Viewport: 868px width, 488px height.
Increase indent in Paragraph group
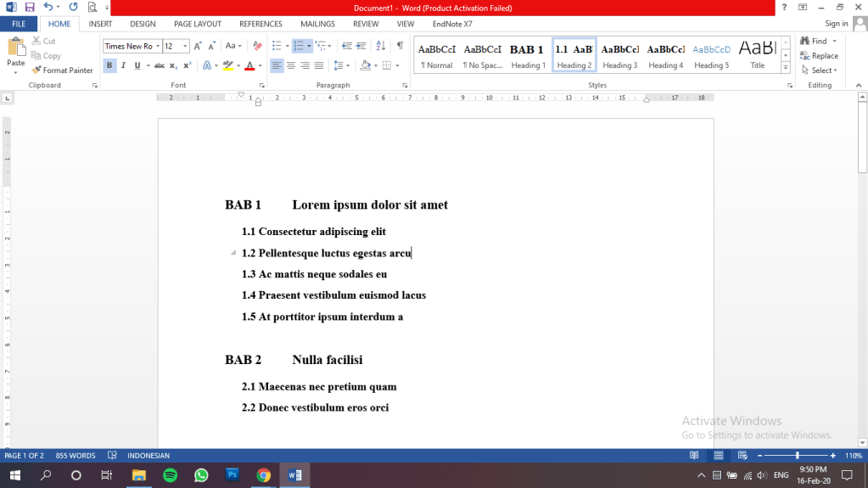click(361, 46)
